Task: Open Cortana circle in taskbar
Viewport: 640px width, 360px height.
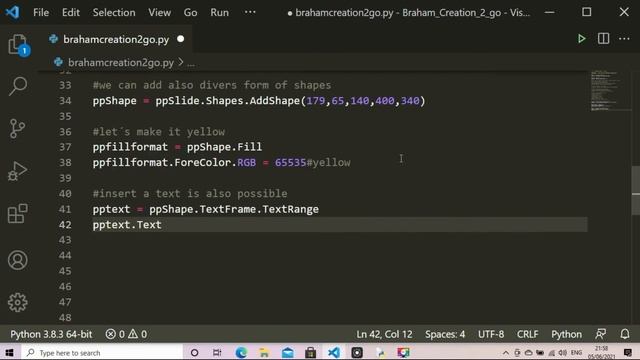Action: (194, 352)
